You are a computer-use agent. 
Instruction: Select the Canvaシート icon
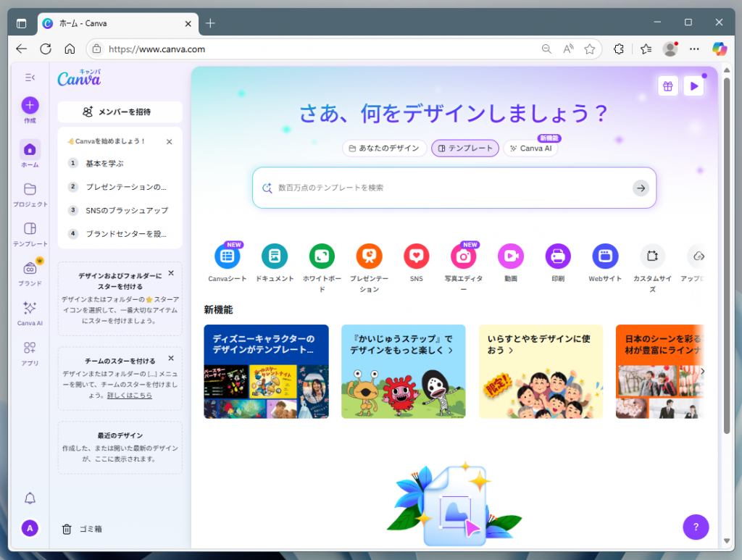pyautogui.click(x=228, y=256)
